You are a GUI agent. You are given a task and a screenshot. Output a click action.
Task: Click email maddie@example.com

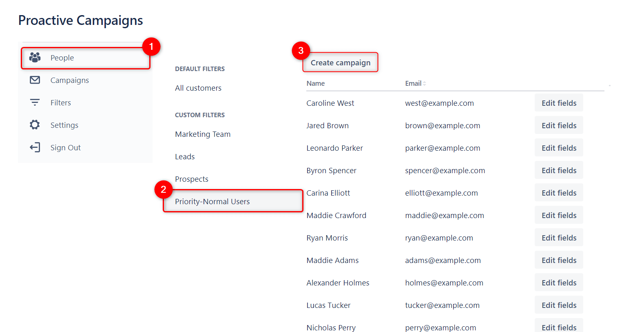(x=445, y=216)
